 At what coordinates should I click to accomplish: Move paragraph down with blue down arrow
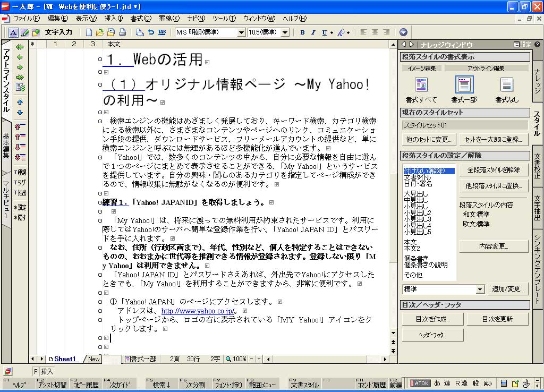pyautogui.click(x=20, y=113)
